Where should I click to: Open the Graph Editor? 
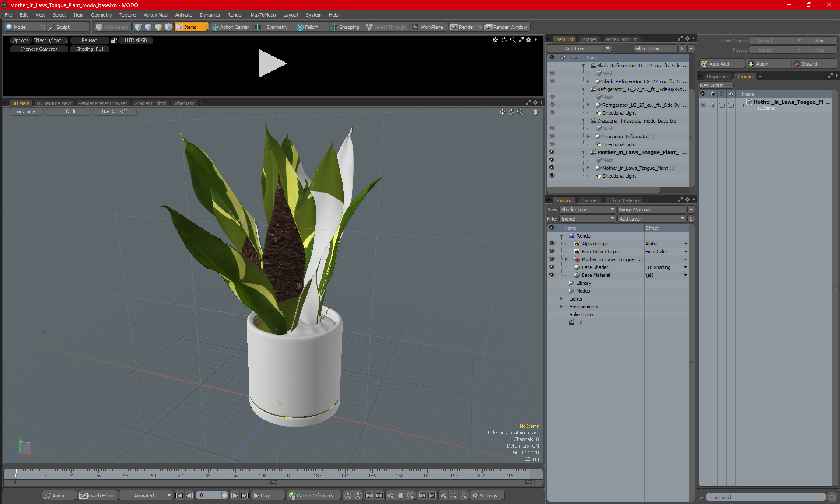pos(97,496)
